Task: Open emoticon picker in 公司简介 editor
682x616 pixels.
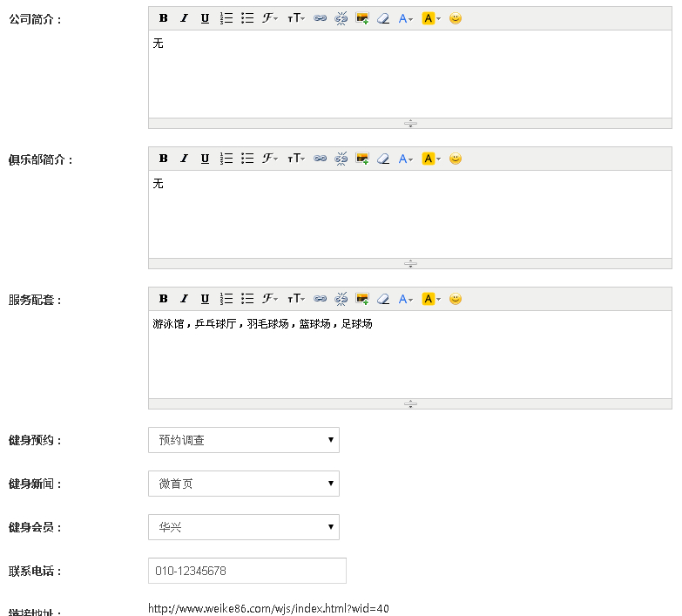Action: [x=456, y=18]
